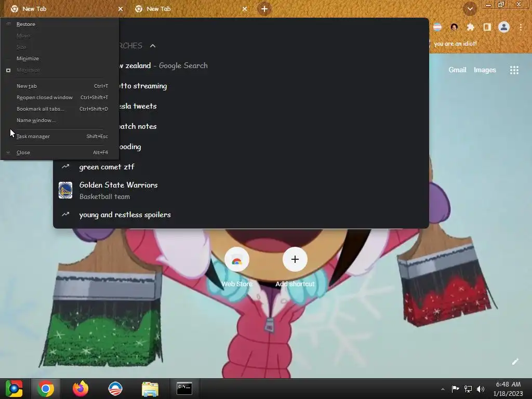This screenshot has width=532, height=399.
Task: Open the Web Store shortcut
Action: (x=237, y=268)
